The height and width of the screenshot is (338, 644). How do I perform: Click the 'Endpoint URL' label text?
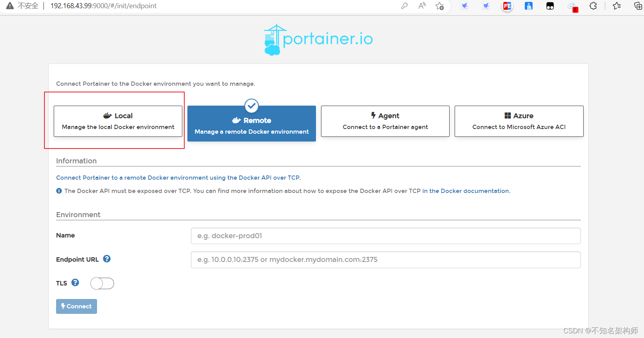coord(78,260)
